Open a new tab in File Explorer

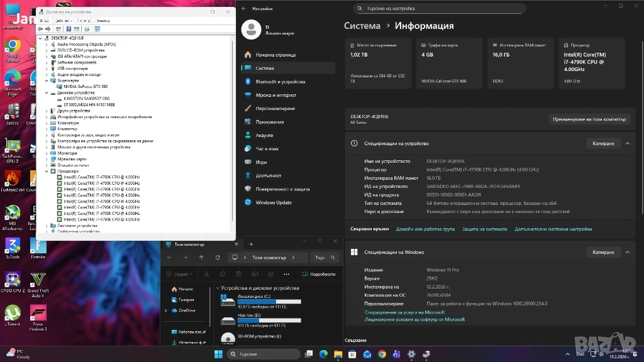coord(251,244)
